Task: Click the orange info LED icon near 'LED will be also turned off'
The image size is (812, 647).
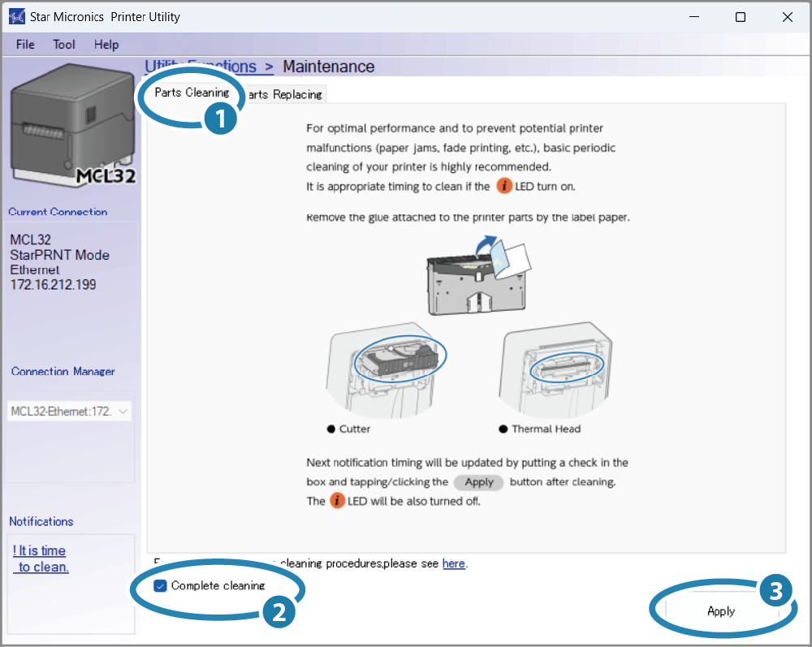Action: point(337,501)
